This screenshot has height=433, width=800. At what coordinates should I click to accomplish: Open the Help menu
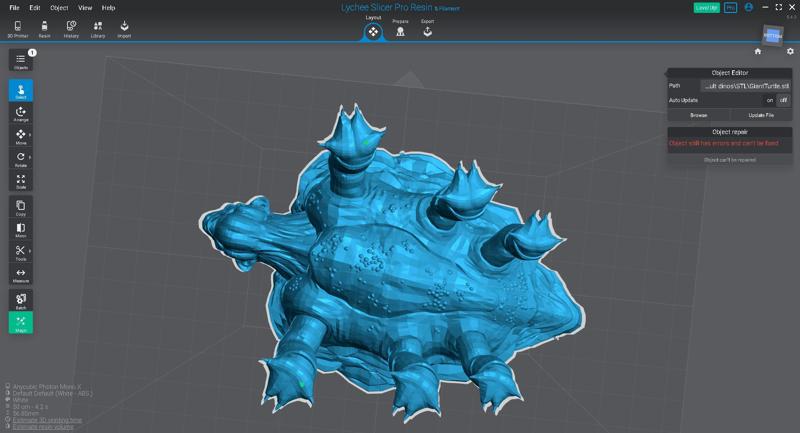(108, 8)
